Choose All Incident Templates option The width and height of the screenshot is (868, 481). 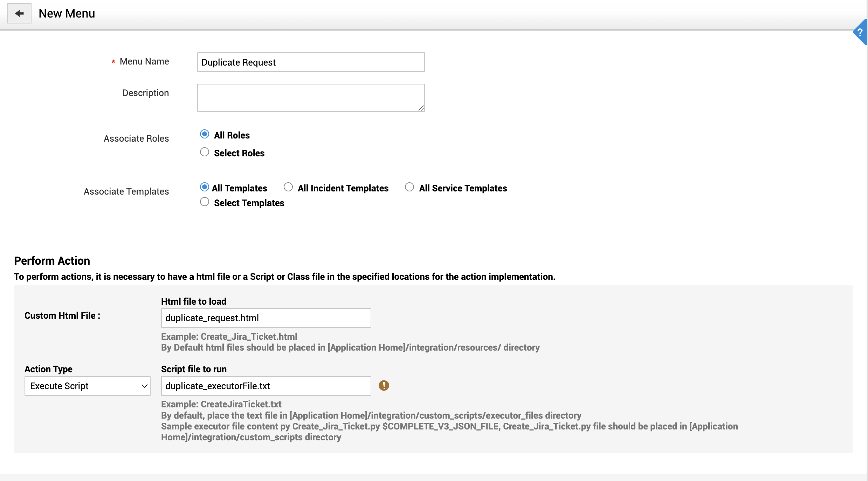coord(288,187)
